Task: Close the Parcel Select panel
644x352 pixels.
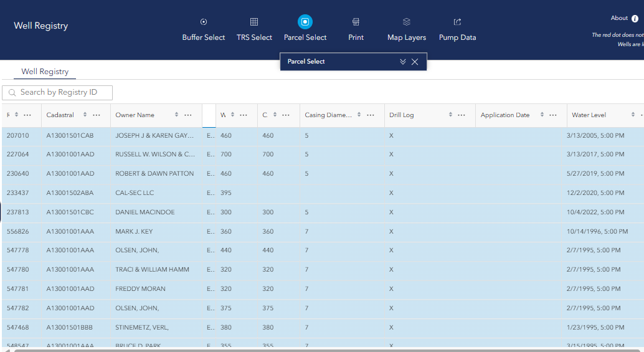Action: pyautogui.click(x=415, y=62)
